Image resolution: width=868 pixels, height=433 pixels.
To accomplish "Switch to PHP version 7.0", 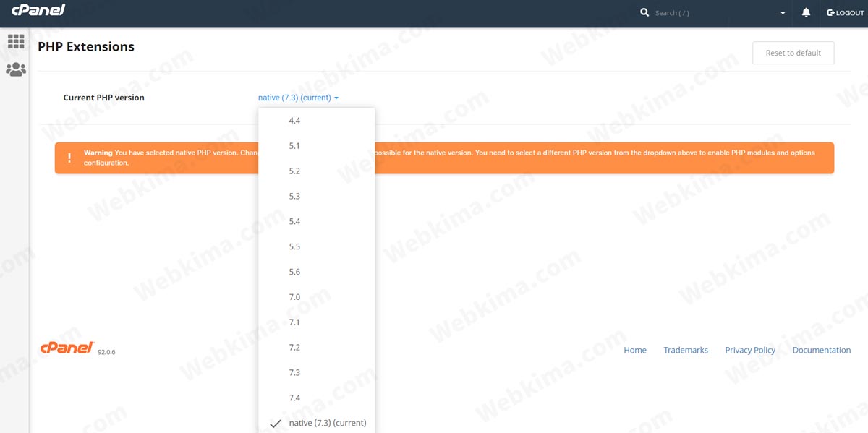I will 317,297.
